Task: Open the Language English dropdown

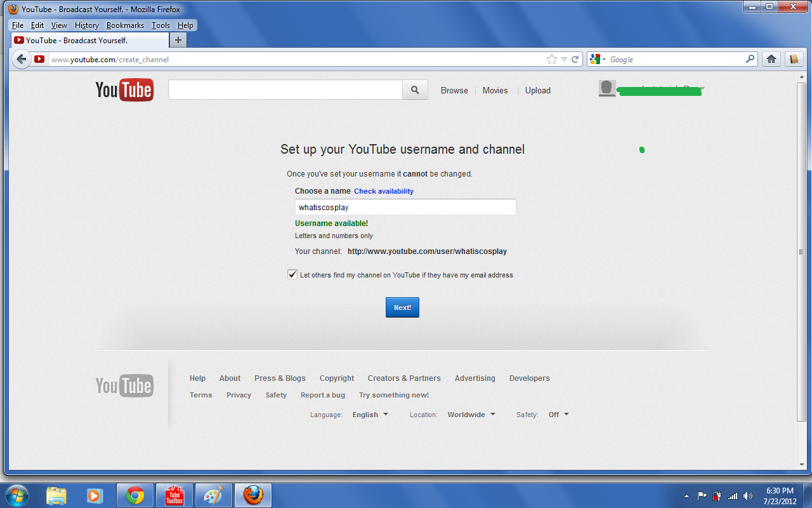Action: (x=370, y=415)
